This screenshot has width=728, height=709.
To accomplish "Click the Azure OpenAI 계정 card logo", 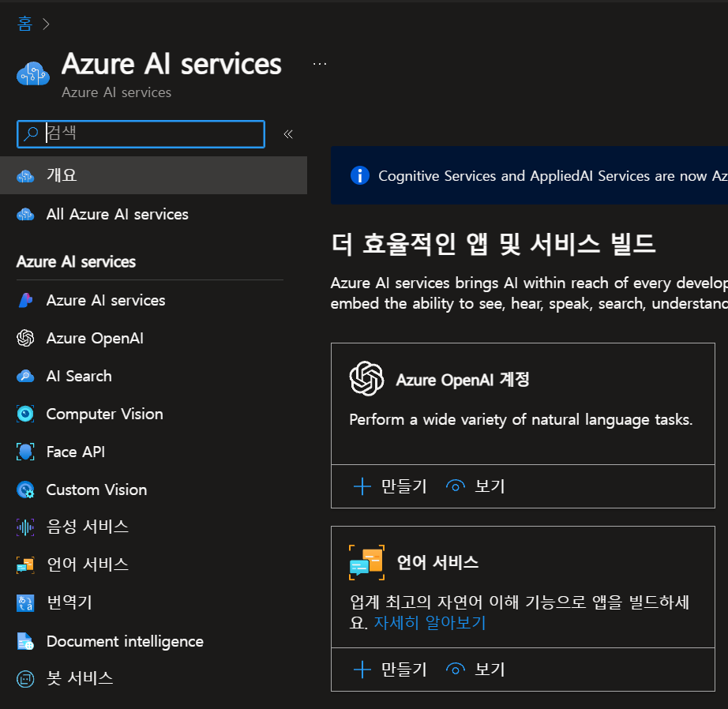I will (x=367, y=378).
